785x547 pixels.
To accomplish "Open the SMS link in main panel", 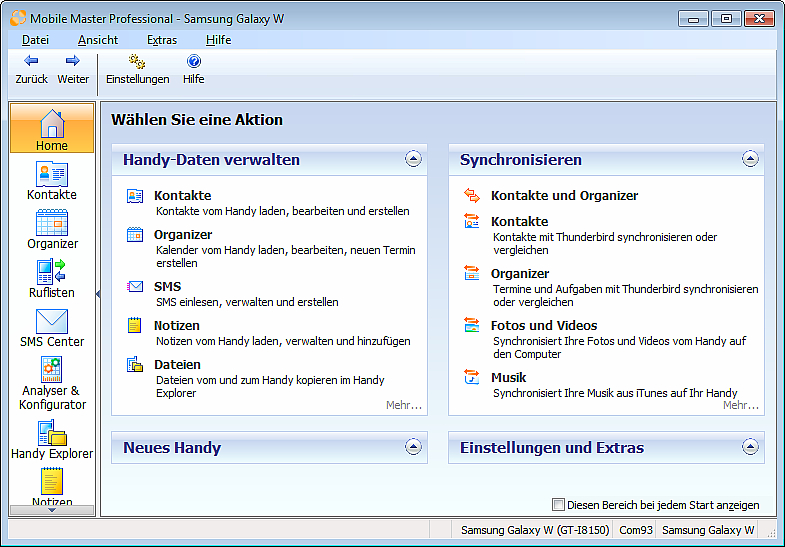I will point(167,287).
